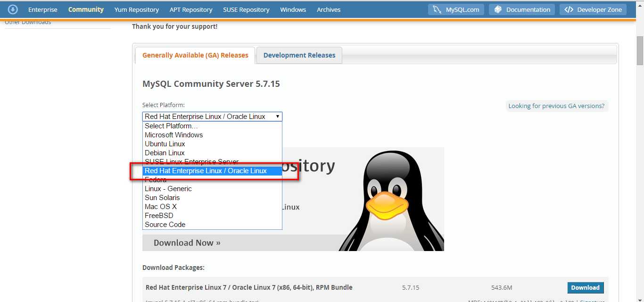Go to Yum Repository
The height and width of the screenshot is (302, 644).
[x=137, y=9]
